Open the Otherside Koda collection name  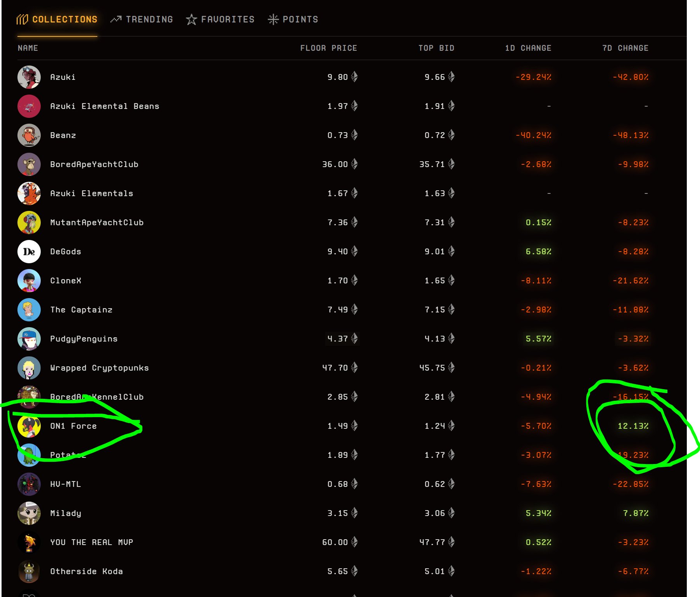tap(86, 571)
